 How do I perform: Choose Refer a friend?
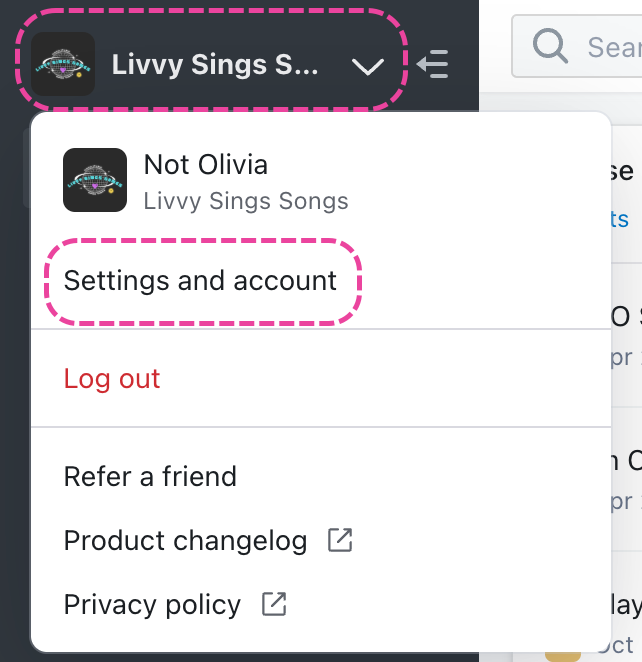150,476
